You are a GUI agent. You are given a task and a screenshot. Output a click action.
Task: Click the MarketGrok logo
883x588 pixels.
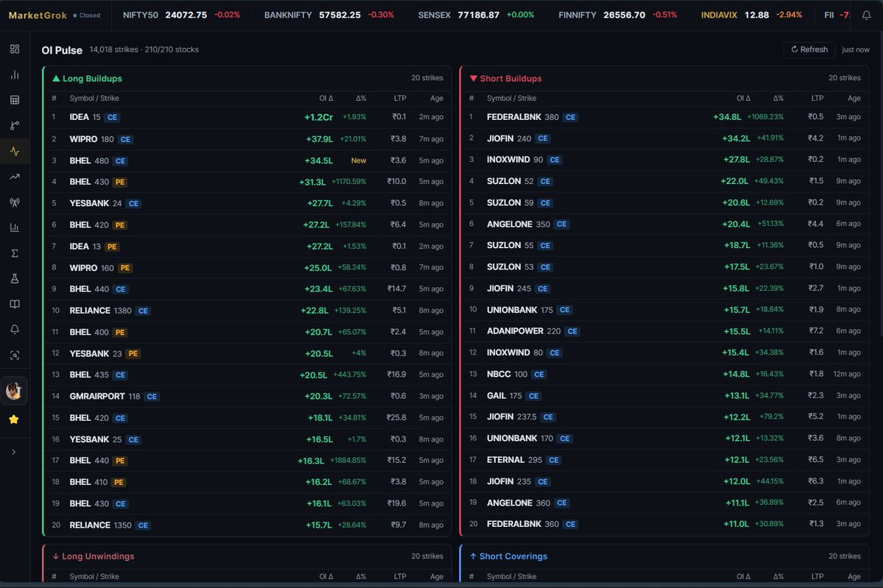tap(38, 15)
